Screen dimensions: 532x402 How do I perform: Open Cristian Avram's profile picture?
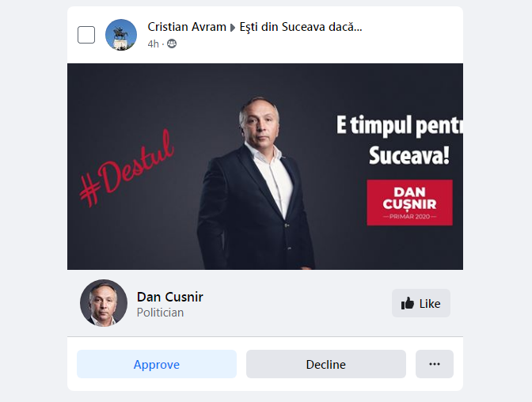121,35
